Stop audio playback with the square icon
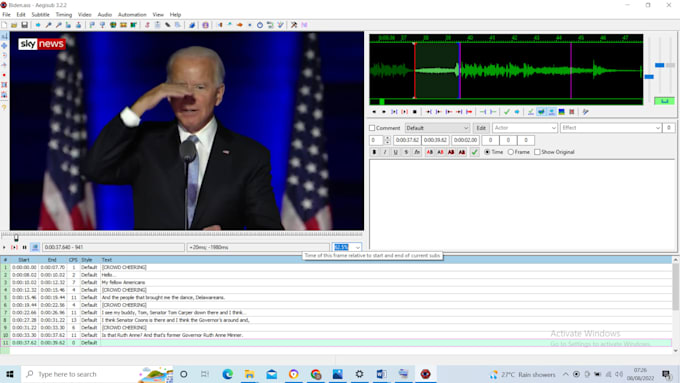This screenshot has width=680, height=383. [415, 112]
